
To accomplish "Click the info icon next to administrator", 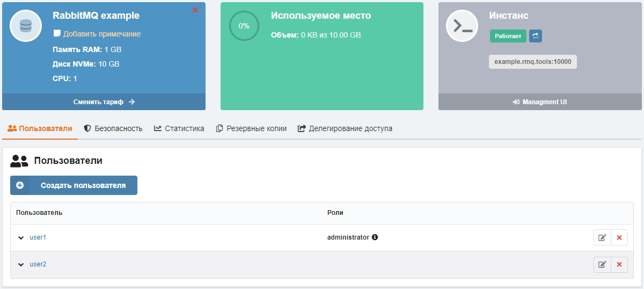I will pyautogui.click(x=375, y=237).
